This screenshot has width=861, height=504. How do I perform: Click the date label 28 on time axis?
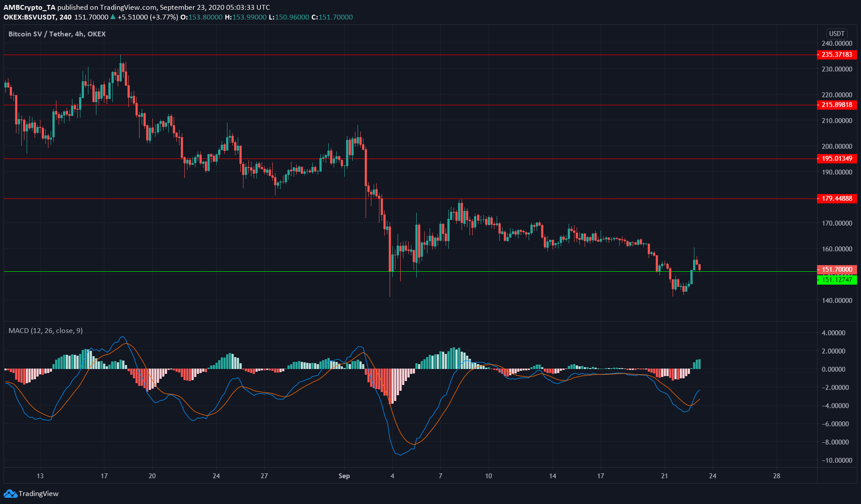(x=777, y=476)
